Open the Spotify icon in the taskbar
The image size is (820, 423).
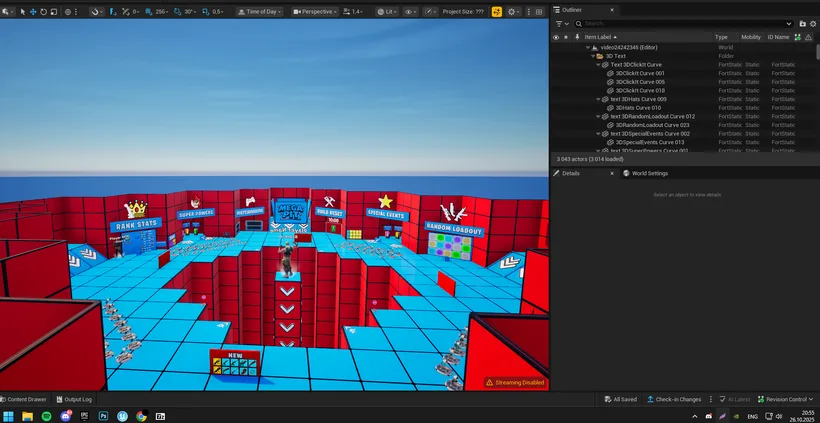point(47,416)
